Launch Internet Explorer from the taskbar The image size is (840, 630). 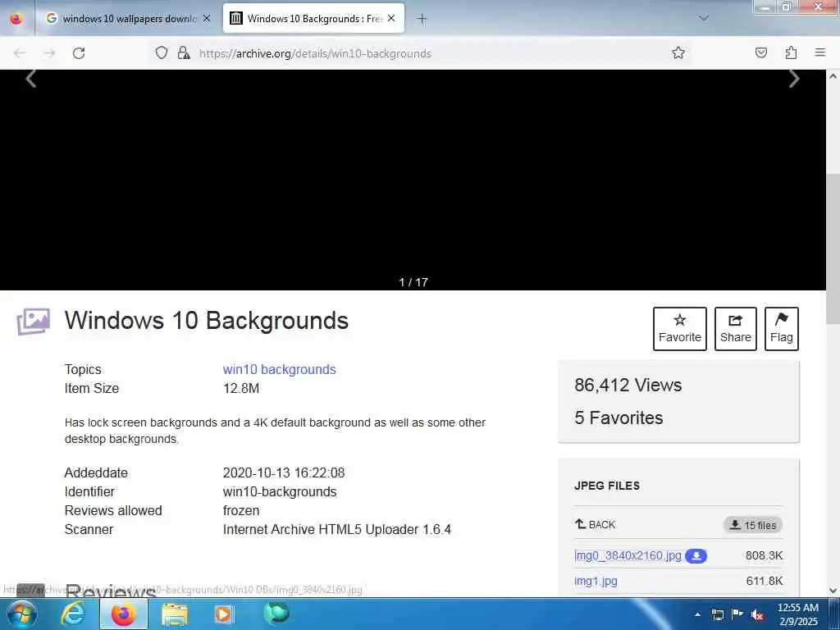(x=73, y=614)
